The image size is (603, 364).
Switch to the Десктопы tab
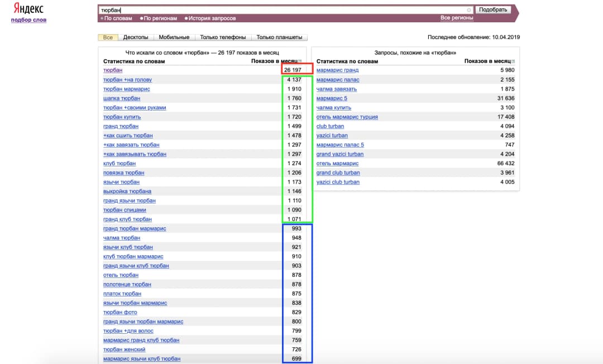135,37
